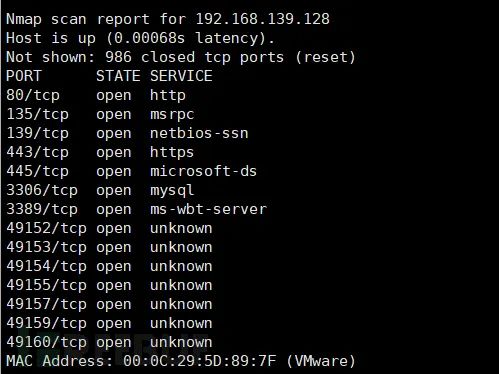Click the 443/tcp port entry

37,152
